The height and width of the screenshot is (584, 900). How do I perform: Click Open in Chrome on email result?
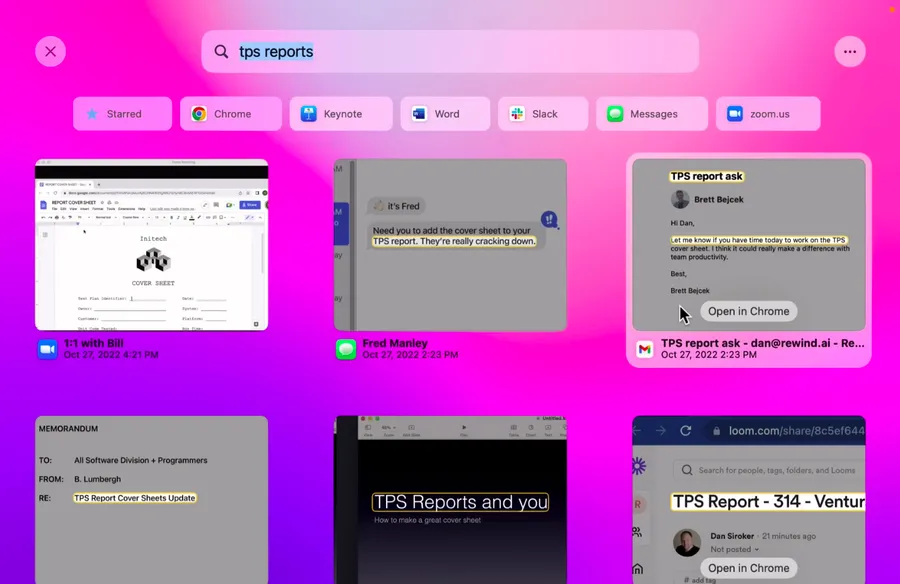tap(748, 311)
